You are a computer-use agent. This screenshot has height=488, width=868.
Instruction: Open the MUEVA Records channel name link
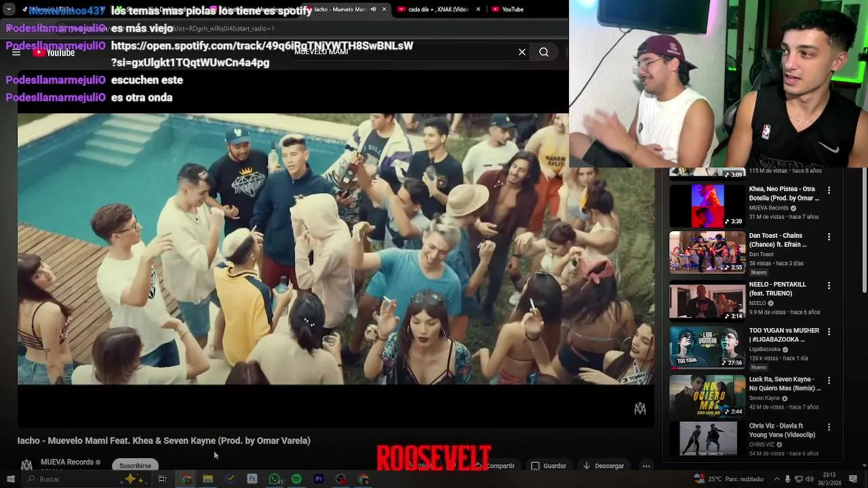[67, 462]
